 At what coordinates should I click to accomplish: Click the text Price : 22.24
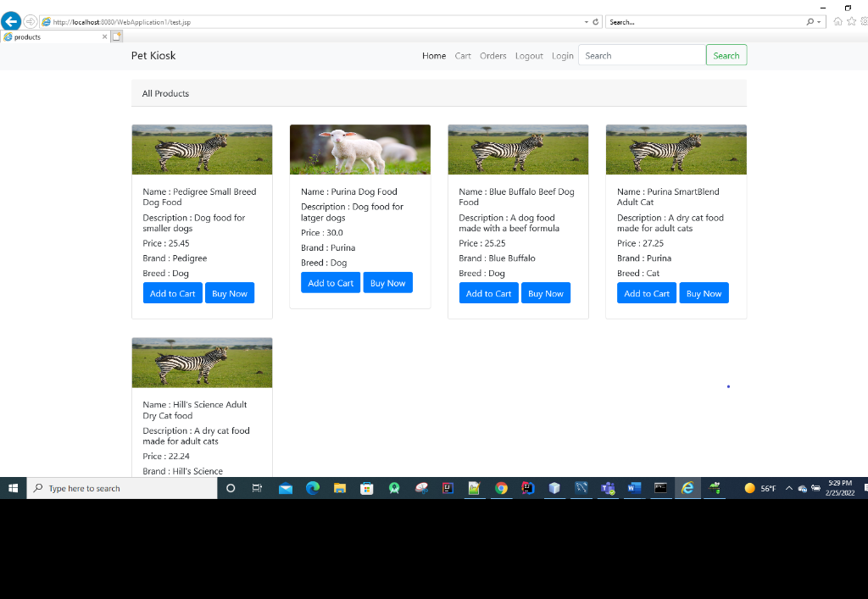(166, 457)
